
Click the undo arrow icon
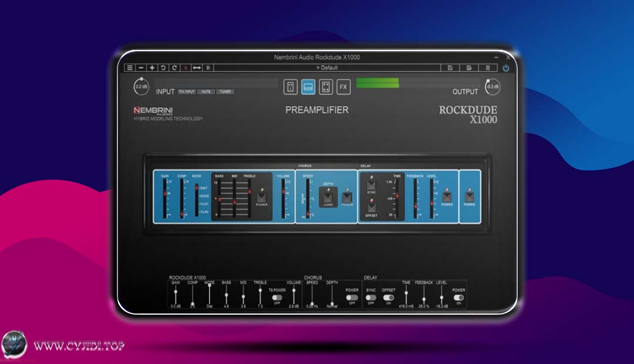pyautogui.click(x=163, y=68)
